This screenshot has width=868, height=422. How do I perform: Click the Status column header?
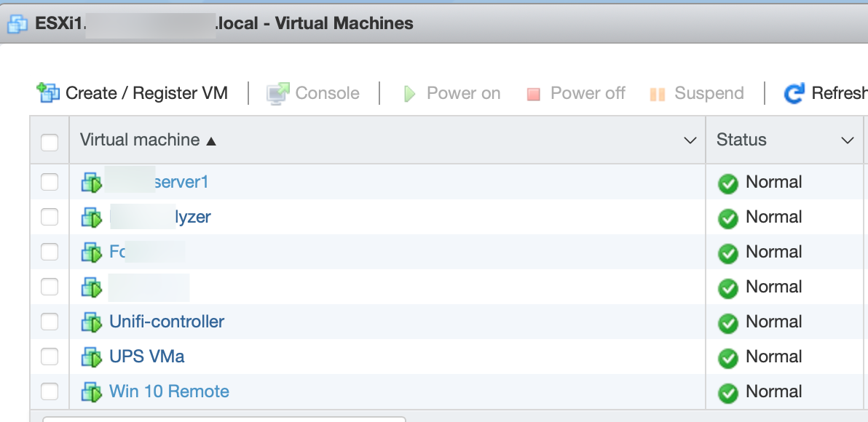741,140
